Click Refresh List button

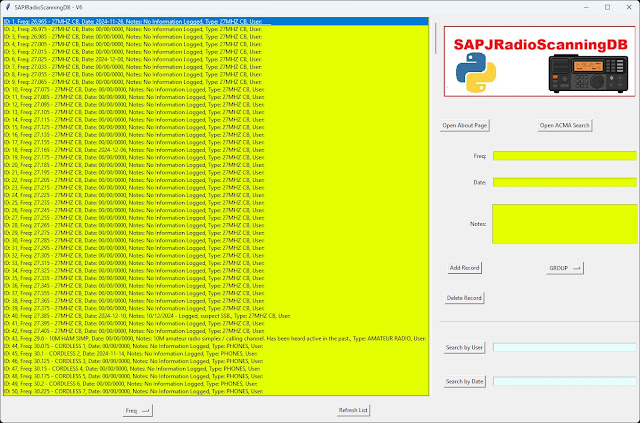353,410
